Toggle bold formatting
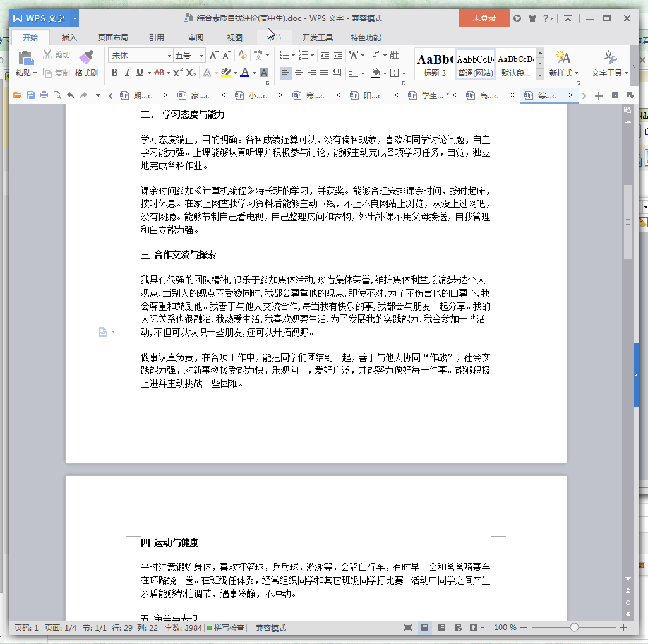This screenshot has width=648, height=644. [114, 73]
